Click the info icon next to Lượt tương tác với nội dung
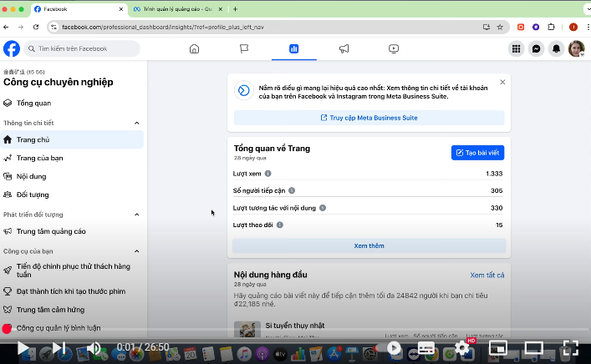The height and width of the screenshot is (364, 591). pos(323,208)
